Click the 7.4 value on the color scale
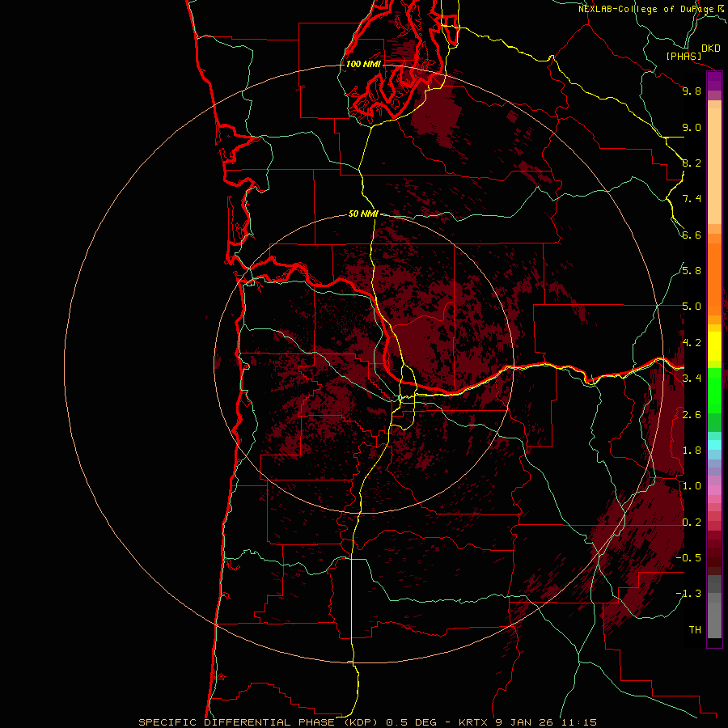The height and width of the screenshot is (728, 728). 692,199
